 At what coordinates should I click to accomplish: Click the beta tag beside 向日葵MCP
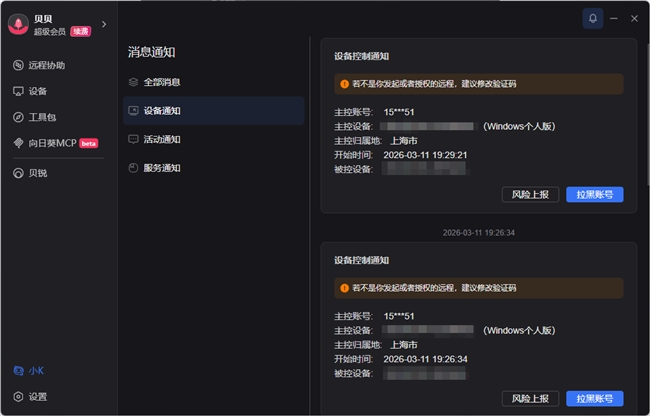pos(89,143)
